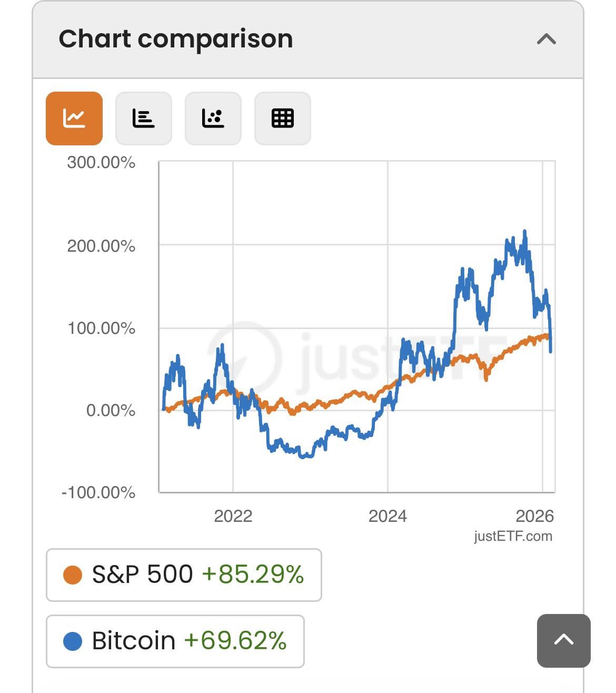Show the data table view
Screen dimensions: 616x693
click(x=282, y=118)
